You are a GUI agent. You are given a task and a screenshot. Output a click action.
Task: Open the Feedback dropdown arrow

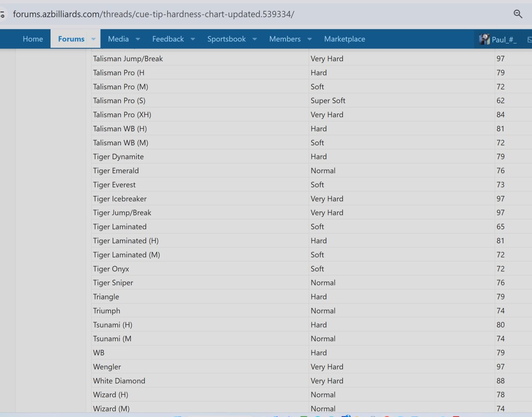[193, 39]
